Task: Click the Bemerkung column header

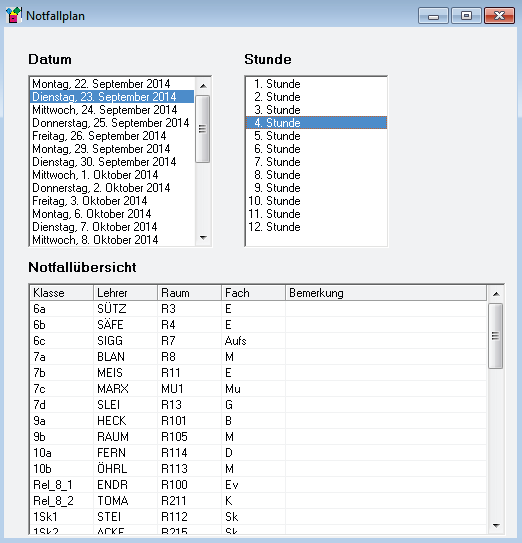Action: coord(386,293)
